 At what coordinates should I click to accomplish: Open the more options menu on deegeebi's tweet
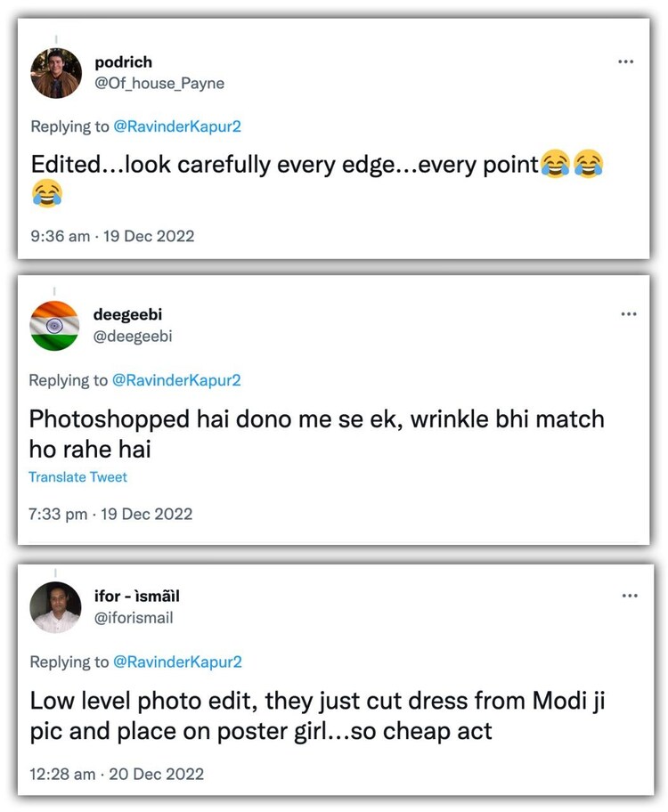click(630, 313)
